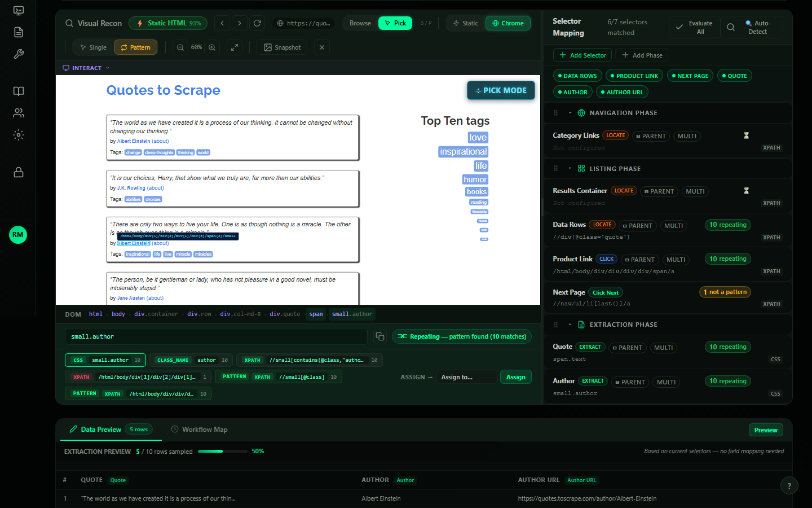Image resolution: width=812 pixels, height=508 pixels.
Task: Zoom out the page preview
Action: tap(180, 47)
